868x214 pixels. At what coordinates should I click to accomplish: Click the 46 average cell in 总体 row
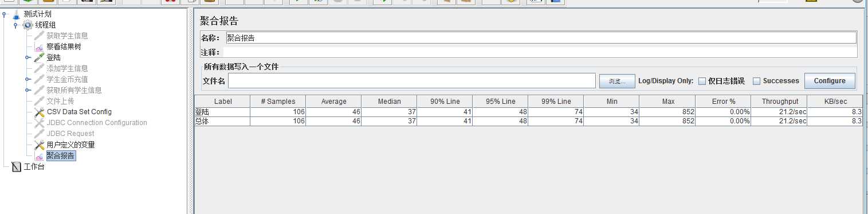pyautogui.click(x=333, y=121)
